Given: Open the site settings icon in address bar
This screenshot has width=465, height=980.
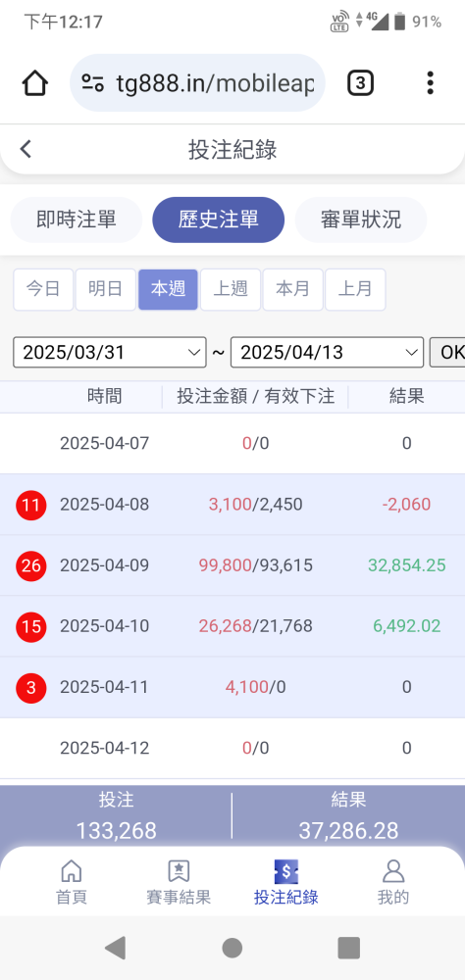Looking at the screenshot, I should tap(92, 82).
